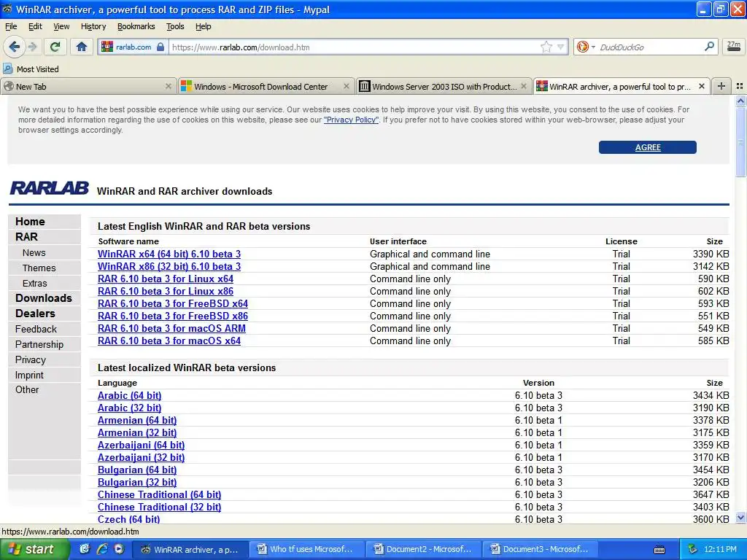
Task: Open the Most Visited bookmarks folder
Action: (31, 69)
